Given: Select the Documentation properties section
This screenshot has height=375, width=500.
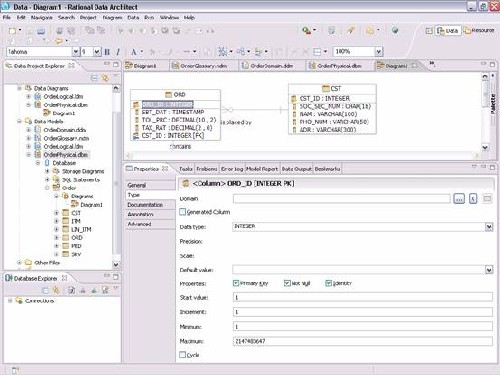Looking at the screenshot, I should point(150,205).
